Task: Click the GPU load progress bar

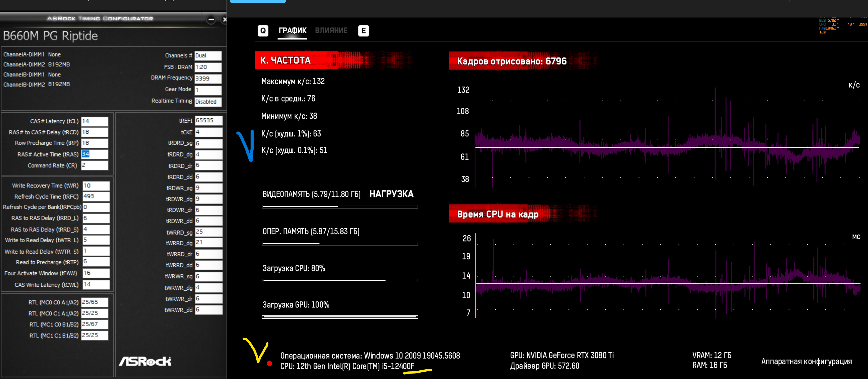Action: coord(340,317)
